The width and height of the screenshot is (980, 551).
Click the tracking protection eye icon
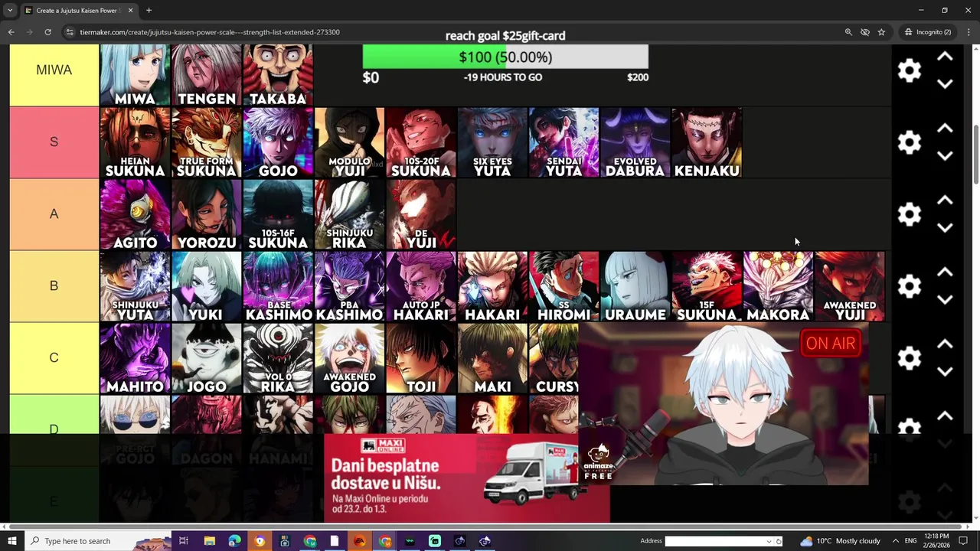(865, 32)
